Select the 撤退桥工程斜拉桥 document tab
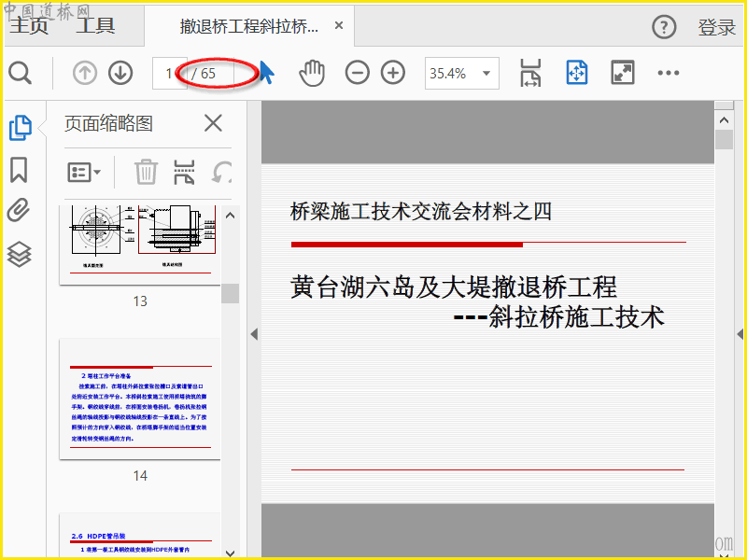Image resolution: width=747 pixels, height=560 pixels. (249, 26)
